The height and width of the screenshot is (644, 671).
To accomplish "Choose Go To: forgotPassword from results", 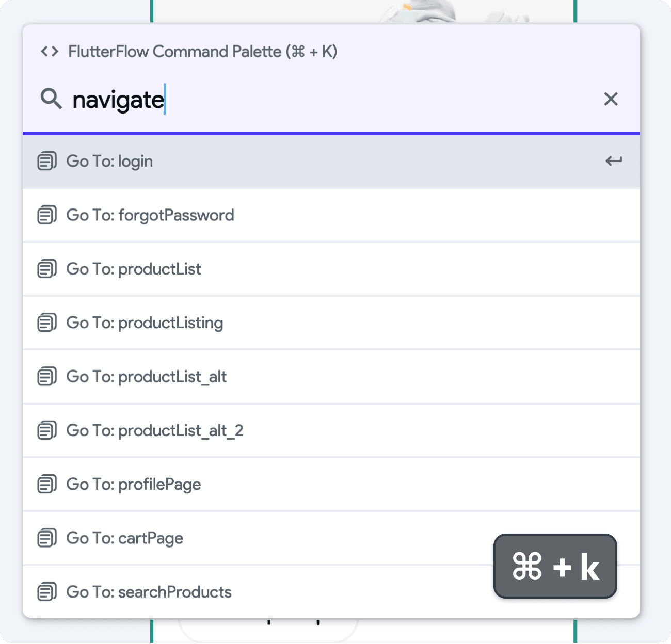I will [x=150, y=215].
